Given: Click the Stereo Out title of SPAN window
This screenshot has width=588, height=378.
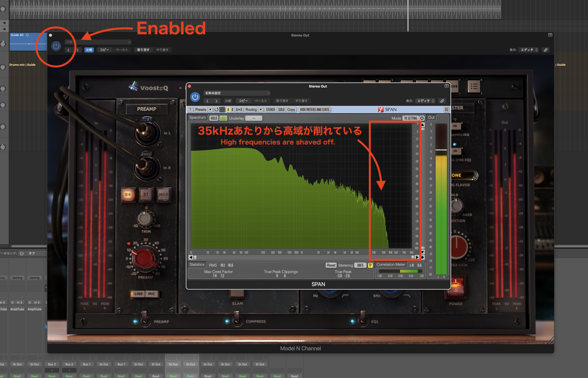Looking at the screenshot, I should pyautogui.click(x=318, y=86).
